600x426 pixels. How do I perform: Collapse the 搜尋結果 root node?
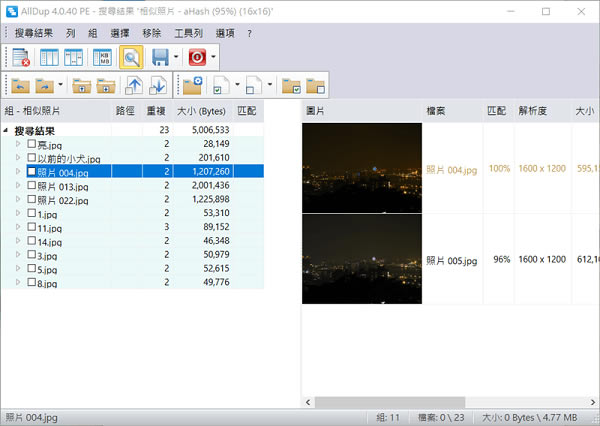tap(7, 130)
